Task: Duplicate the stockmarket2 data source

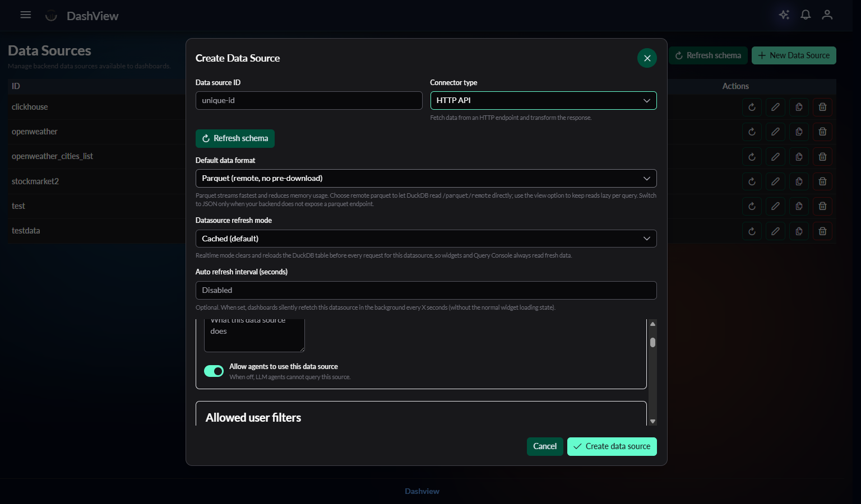Action: [x=799, y=181]
